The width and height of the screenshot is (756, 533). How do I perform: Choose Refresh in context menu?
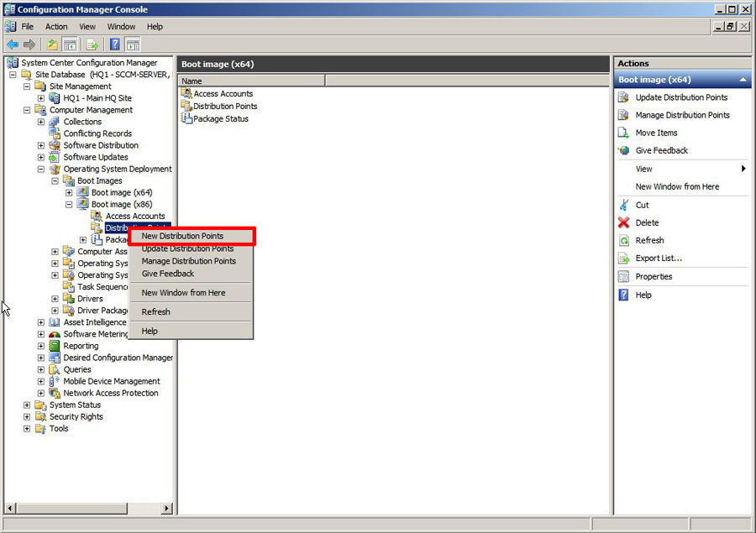(x=191, y=311)
